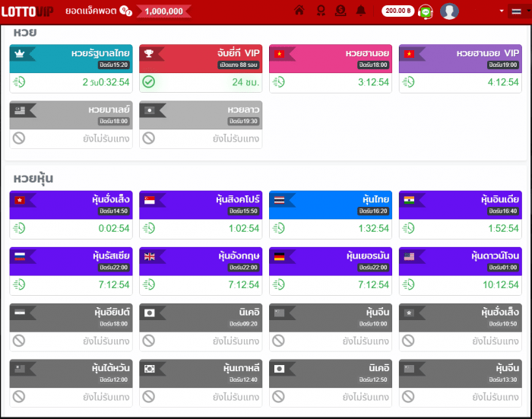This screenshot has height=419, width=532.
Task: Click the Korea flag on หุ้นเกาหลี card
Action: pyautogui.click(x=149, y=369)
